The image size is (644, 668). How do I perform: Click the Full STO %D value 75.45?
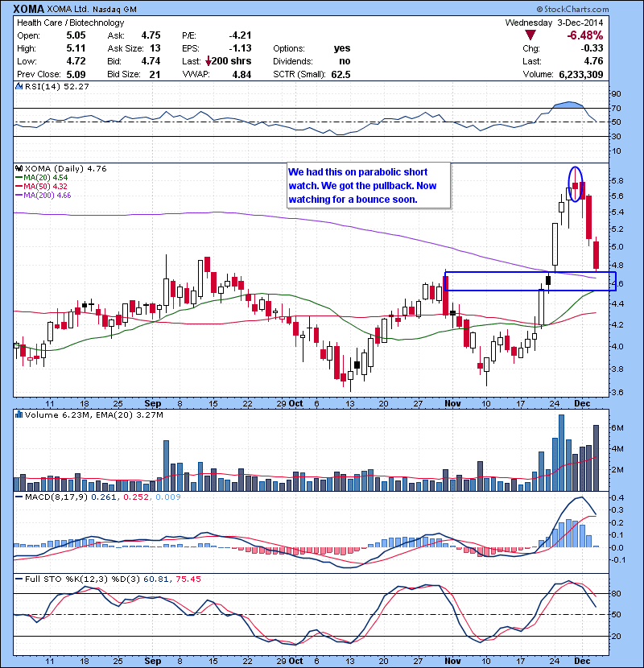188,579
